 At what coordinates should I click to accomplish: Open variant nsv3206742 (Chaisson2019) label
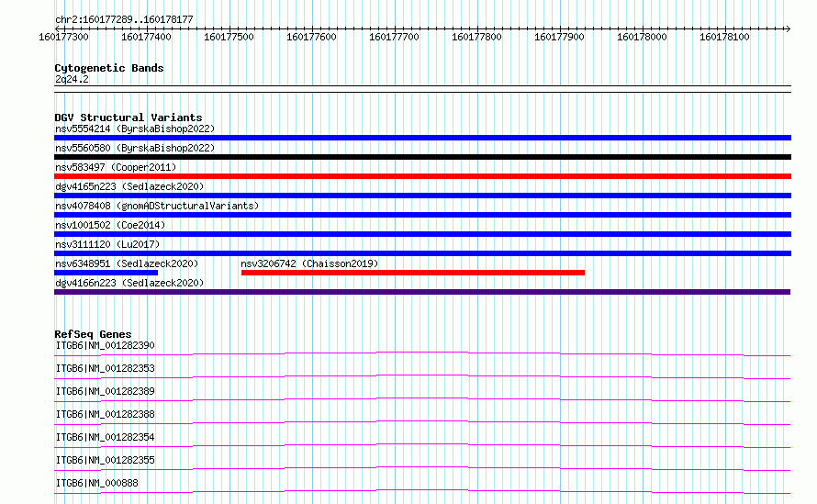309,263
